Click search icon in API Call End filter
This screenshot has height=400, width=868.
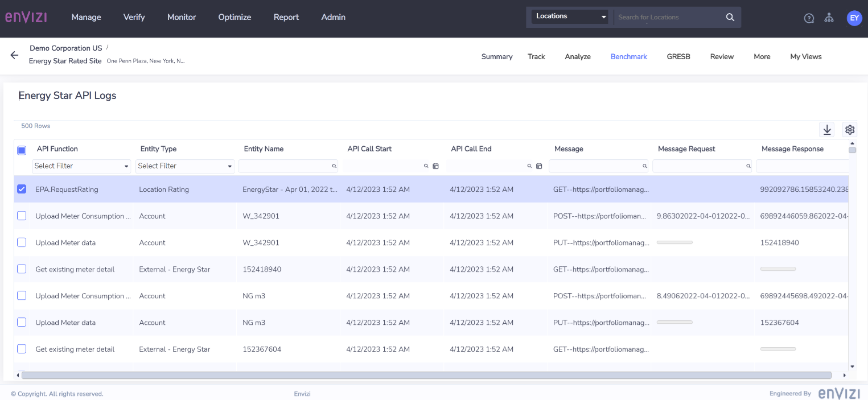pos(529,166)
